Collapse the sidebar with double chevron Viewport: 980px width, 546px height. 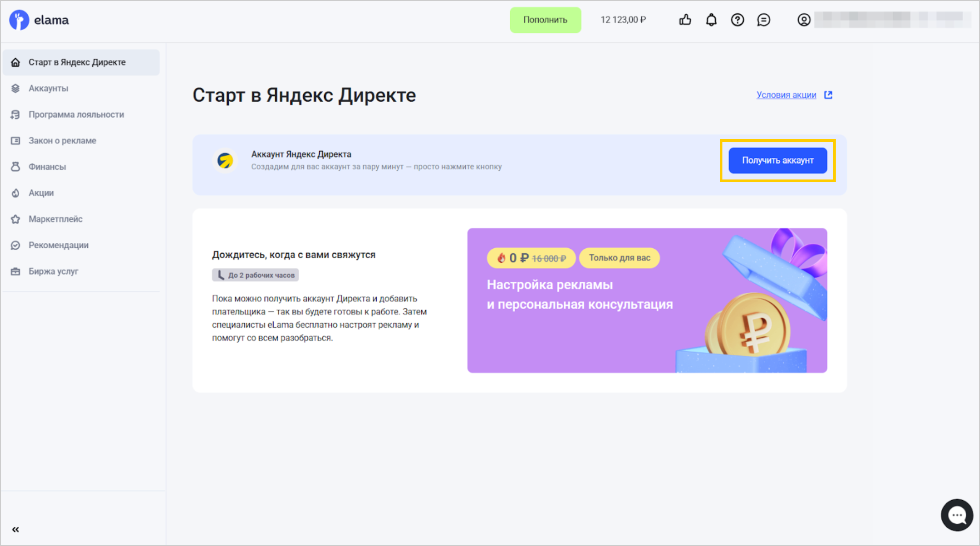16,529
